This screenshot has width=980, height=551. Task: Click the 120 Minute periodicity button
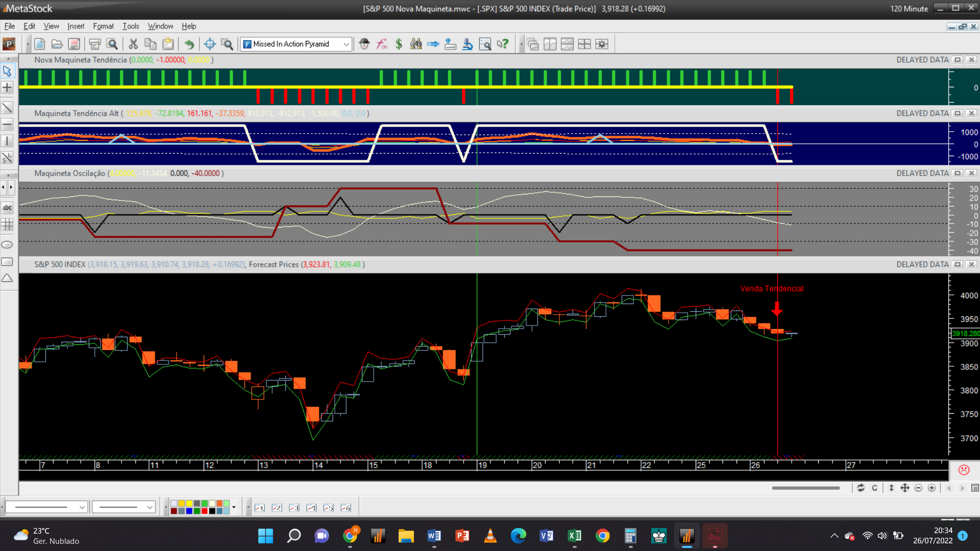[x=909, y=9]
